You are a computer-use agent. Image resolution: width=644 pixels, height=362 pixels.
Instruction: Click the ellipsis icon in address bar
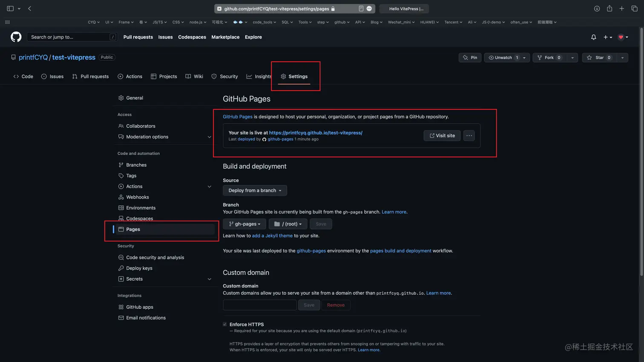pyautogui.click(x=369, y=9)
